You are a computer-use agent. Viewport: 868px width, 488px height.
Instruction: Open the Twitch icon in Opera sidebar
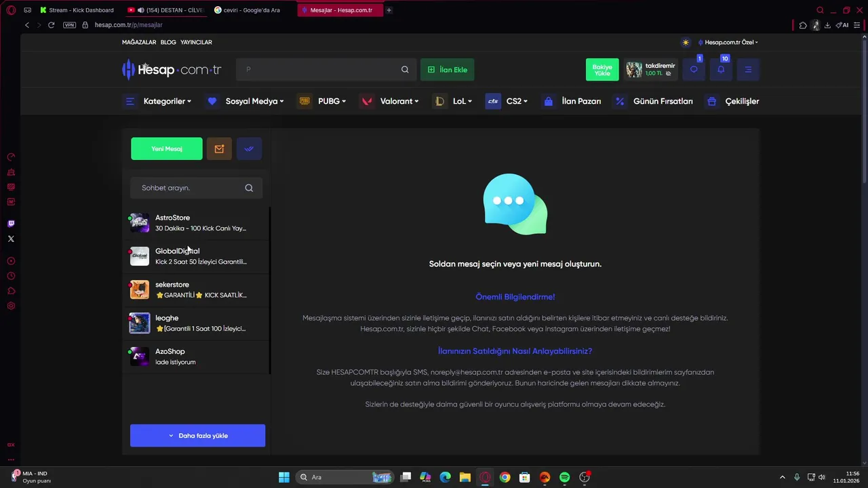(x=11, y=224)
